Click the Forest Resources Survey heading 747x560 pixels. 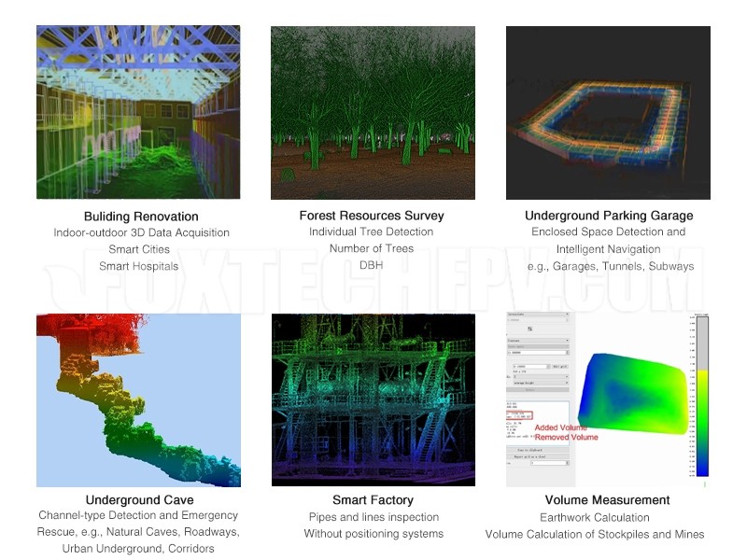[x=372, y=216]
